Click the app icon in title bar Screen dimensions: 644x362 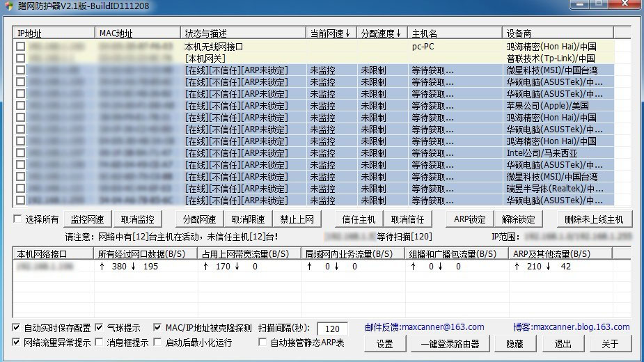8,6
